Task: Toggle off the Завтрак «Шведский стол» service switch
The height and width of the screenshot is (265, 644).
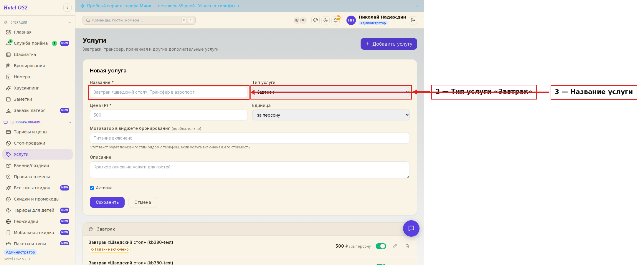Action: click(x=381, y=246)
